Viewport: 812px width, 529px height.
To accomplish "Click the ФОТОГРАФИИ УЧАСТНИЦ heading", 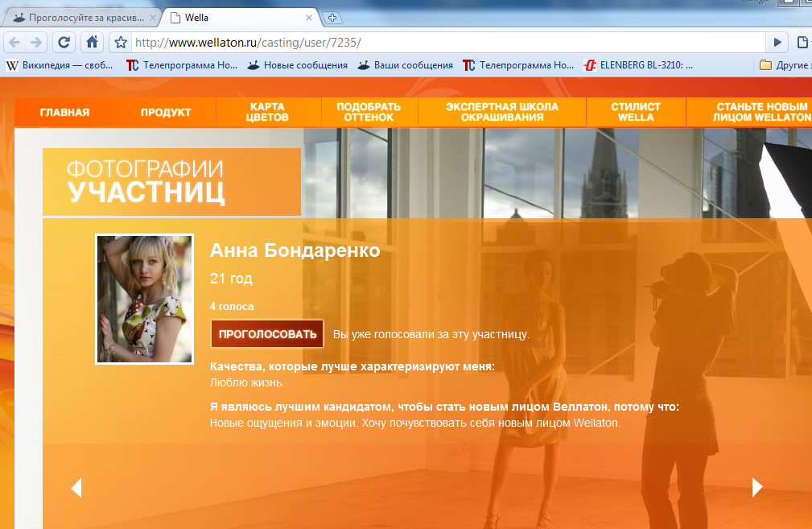I will coord(146,182).
